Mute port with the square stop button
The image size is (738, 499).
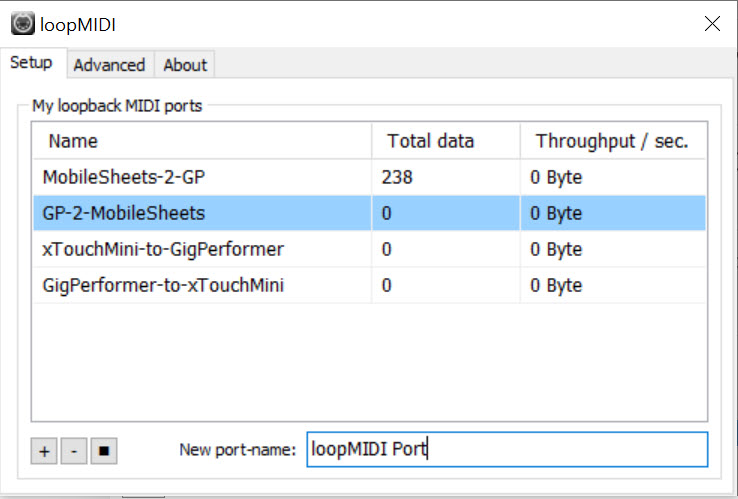click(x=104, y=451)
